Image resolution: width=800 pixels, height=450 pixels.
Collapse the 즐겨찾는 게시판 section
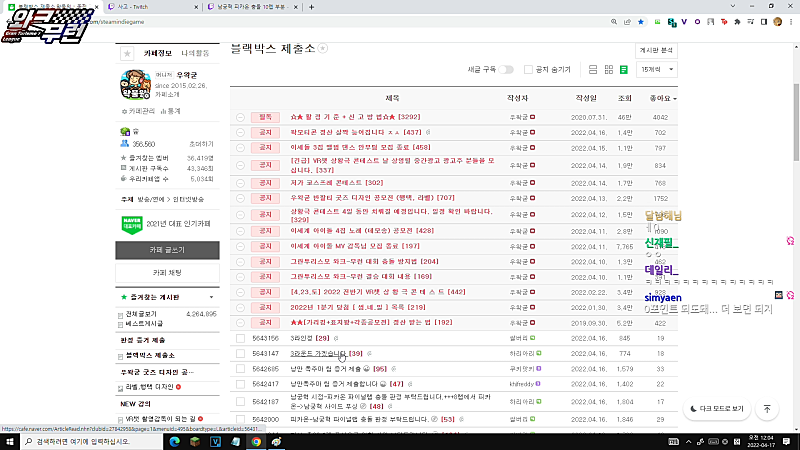[x=211, y=297]
